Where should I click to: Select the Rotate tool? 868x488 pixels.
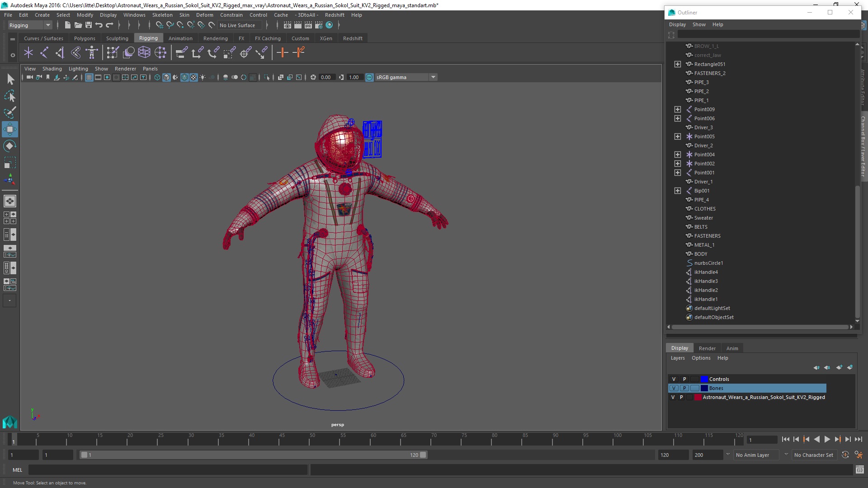(10, 146)
